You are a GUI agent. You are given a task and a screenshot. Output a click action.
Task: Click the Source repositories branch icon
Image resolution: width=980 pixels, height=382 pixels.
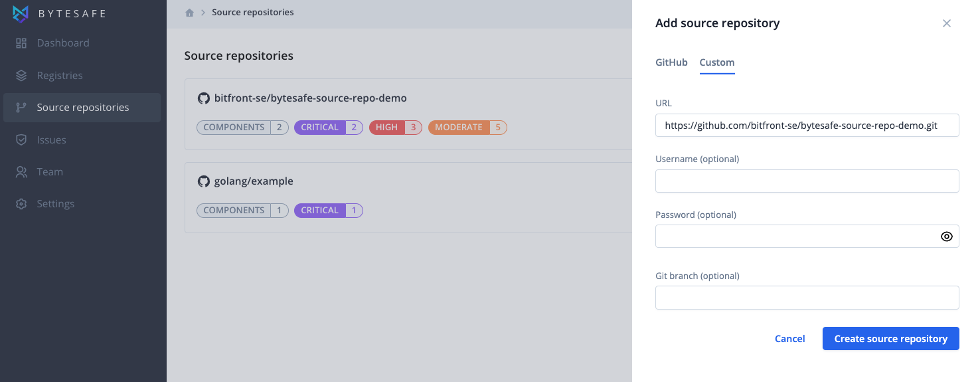point(21,108)
